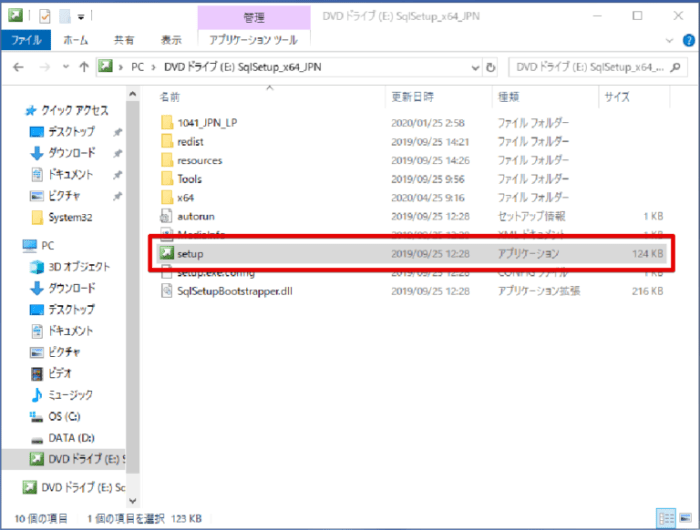
Task: Click the search box field
Action: [x=598, y=67]
